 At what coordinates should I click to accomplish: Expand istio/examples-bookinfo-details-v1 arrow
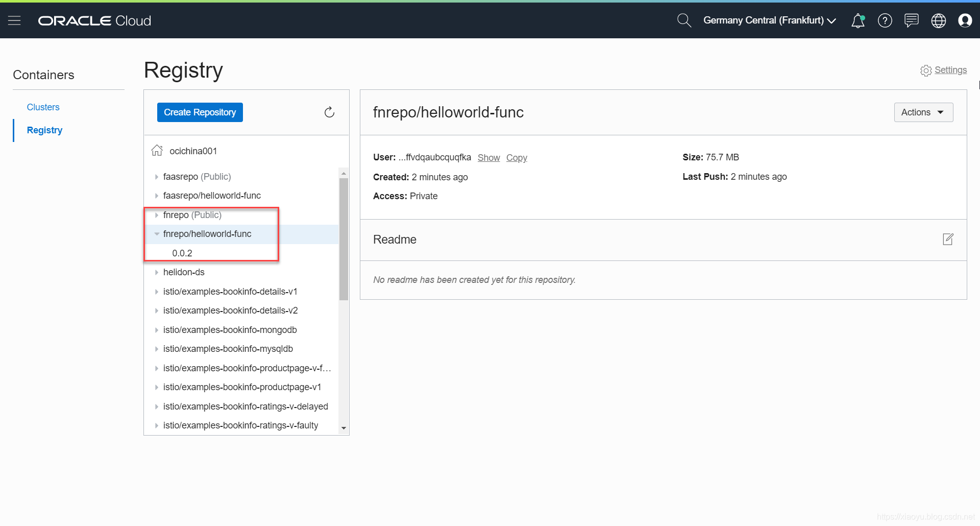156,292
